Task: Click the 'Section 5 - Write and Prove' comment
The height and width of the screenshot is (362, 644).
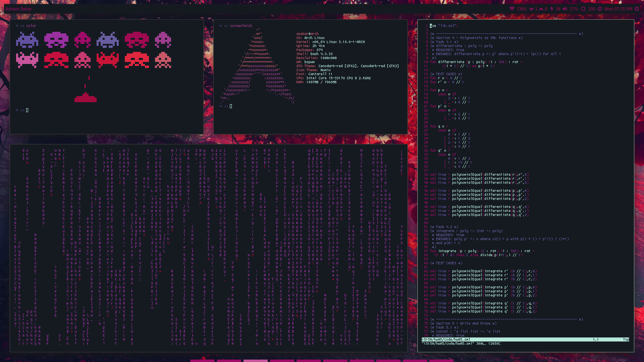Action: point(463,323)
